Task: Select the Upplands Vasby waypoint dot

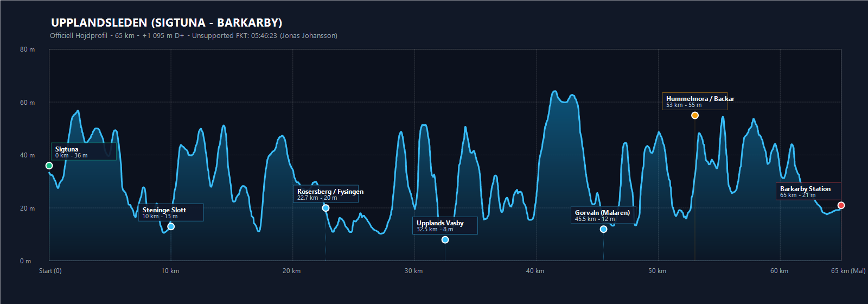Action: click(445, 240)
